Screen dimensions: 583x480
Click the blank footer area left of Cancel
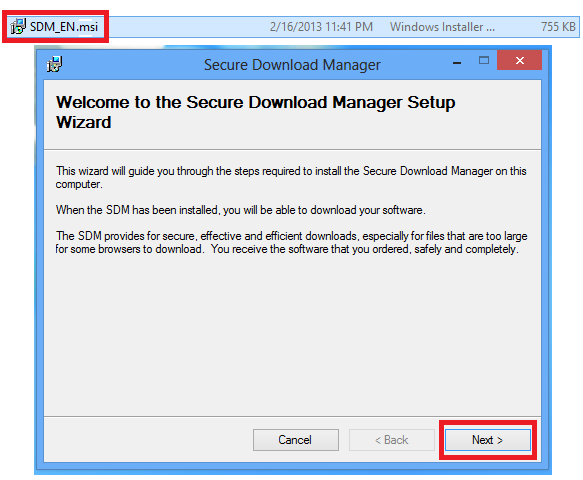tap(149, 440)
